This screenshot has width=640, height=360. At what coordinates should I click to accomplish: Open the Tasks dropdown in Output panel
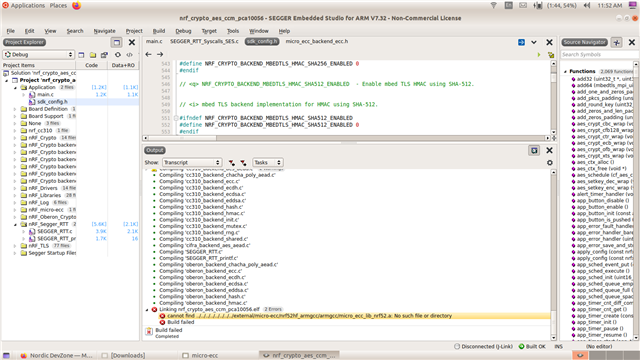tap(267, 162)
